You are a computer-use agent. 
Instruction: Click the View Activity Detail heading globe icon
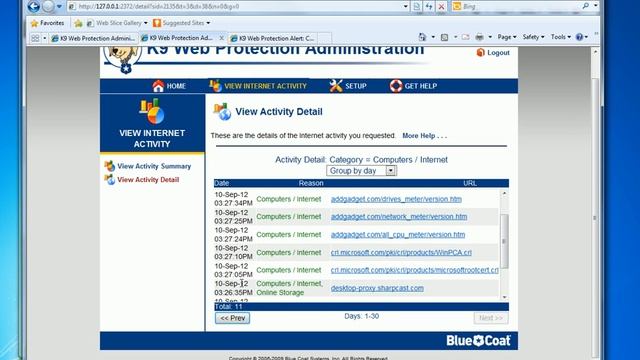pos(222,112)
